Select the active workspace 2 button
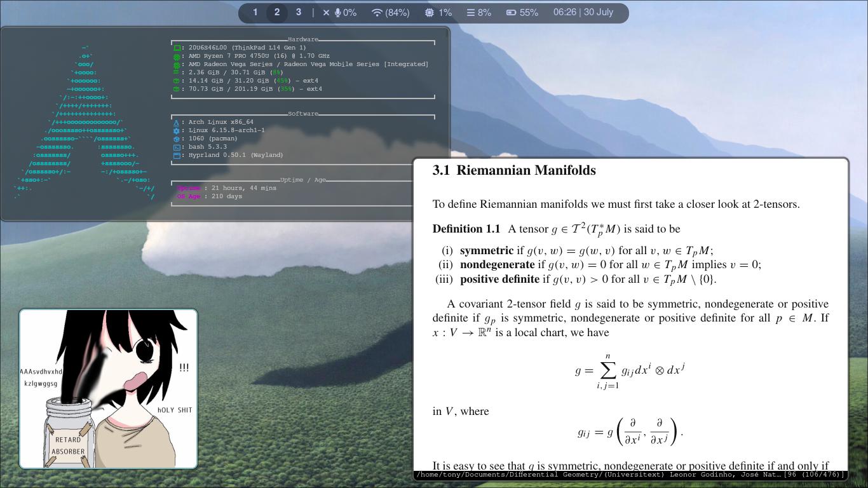Viewport: 868px width, 488px height. coord(277,12)
